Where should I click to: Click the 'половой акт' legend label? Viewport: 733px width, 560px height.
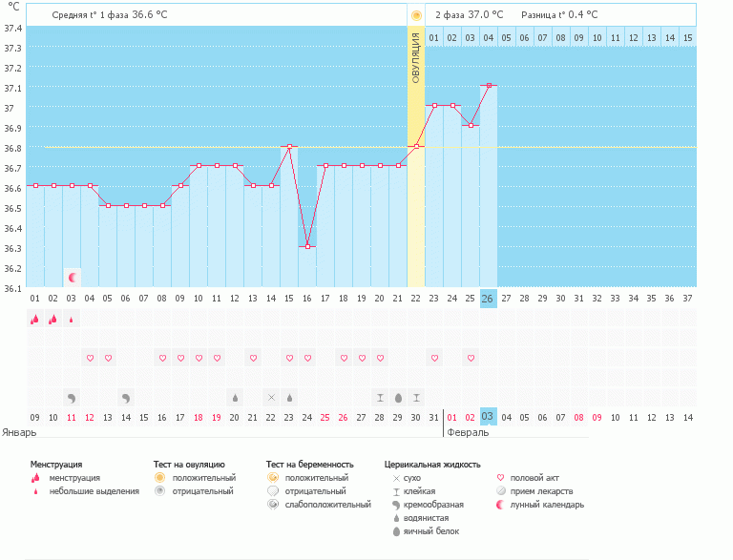(534, 478)
